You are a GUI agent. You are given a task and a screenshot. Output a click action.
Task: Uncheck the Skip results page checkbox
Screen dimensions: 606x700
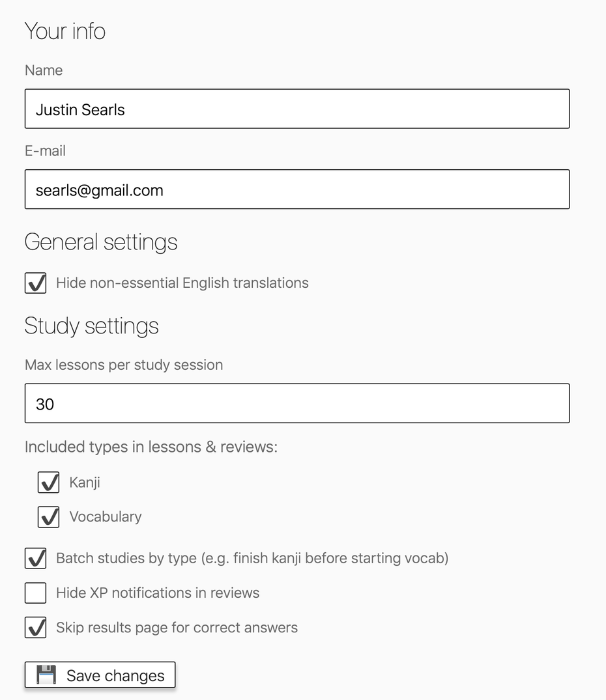point(36,628)
